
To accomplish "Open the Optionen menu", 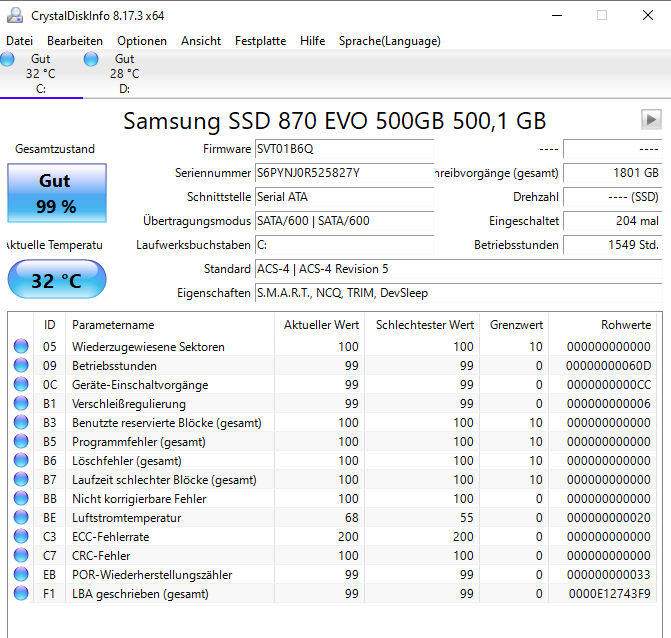I will (x=142, y=41).
